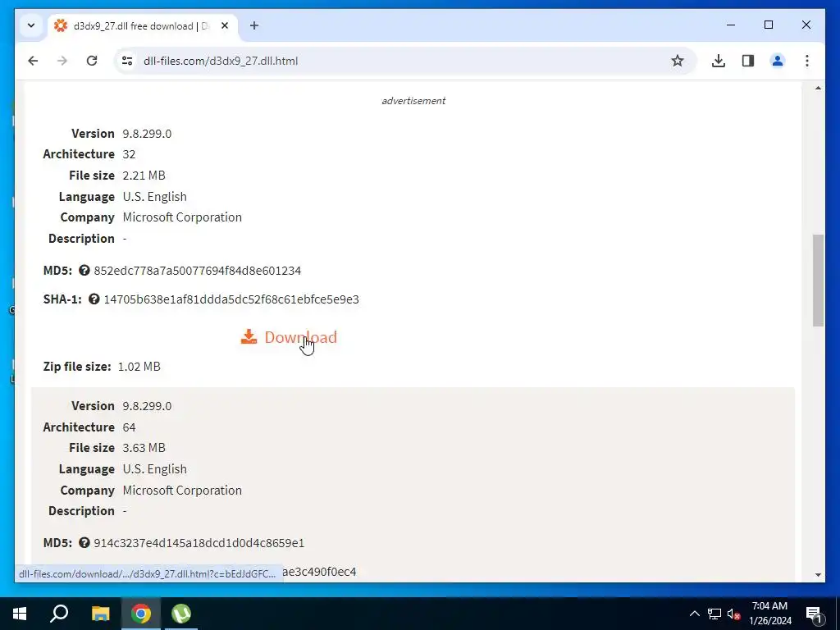Open File Explorer from taskbar

(x=100, y=614)
